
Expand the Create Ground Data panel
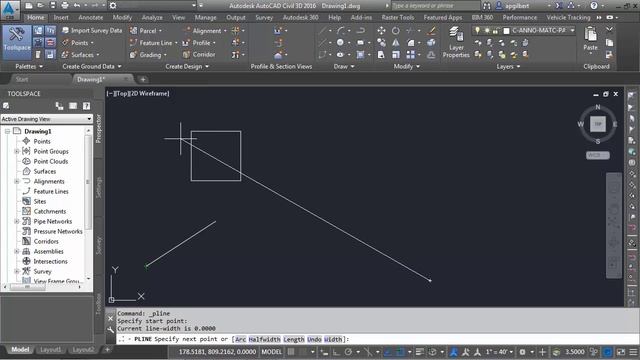pos(92,66)
